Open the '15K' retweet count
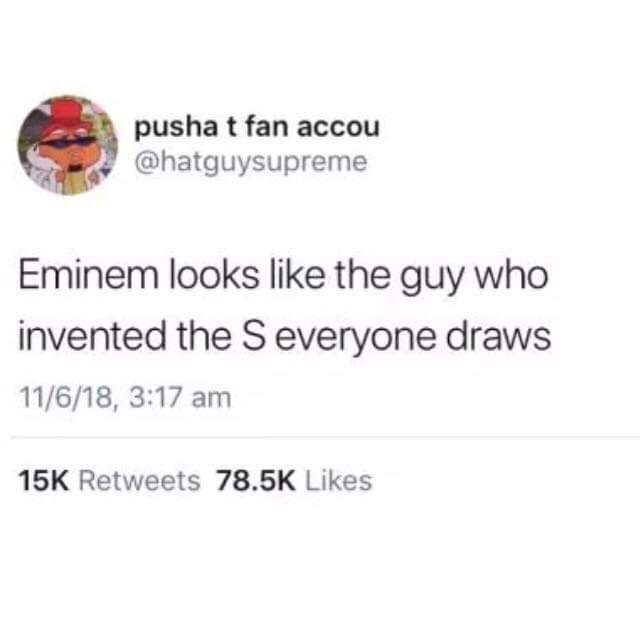 click(x=43, y=480)
